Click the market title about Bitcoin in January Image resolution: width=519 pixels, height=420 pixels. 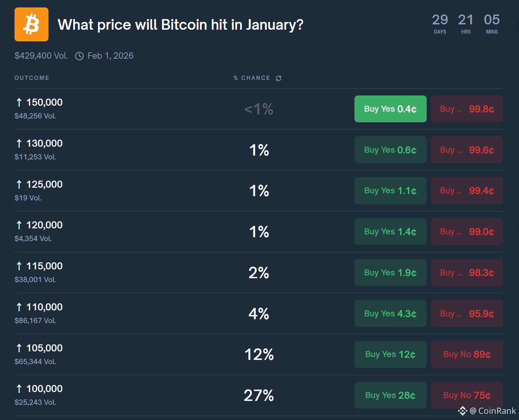tap(180, 25)
